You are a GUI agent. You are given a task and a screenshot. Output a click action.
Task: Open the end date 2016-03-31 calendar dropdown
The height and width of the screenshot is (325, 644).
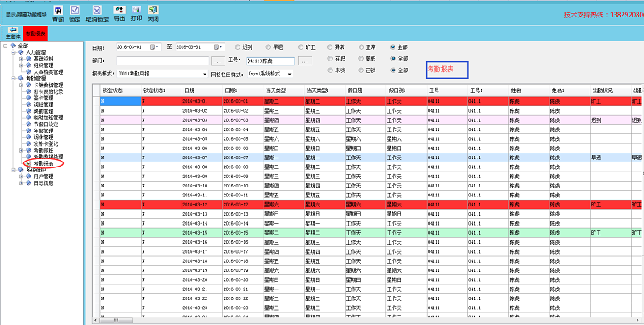[x=219, y=47]
